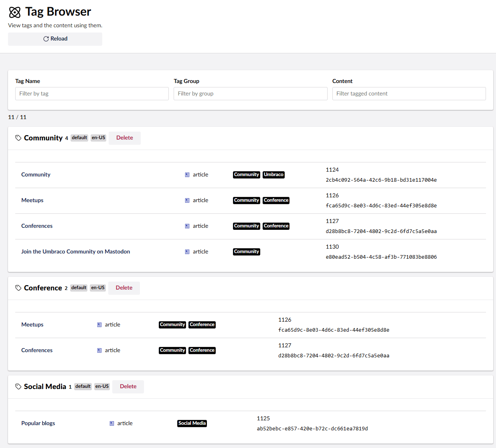The image size is (496, 448).
Task: Click the Social Media tag chip
Action: [x=192, y=424]
